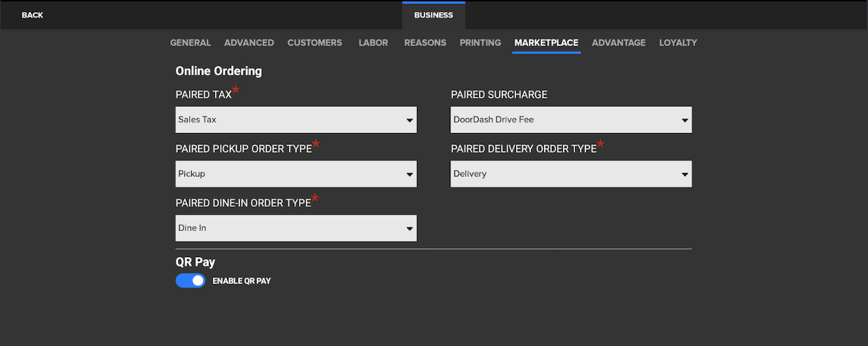Switch to the ADVANTAGE tab
Screen dimensions: 868x346
tap(618, 43)
